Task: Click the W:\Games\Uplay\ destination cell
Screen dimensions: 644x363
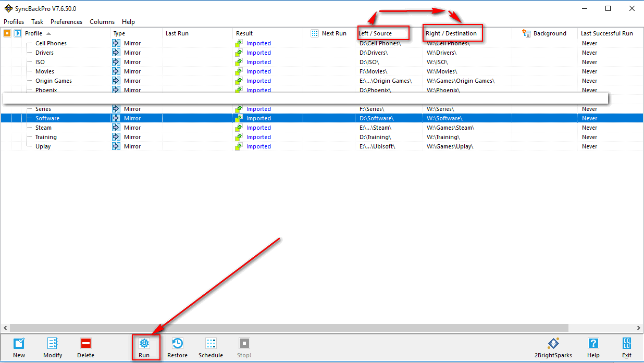Action: 450,146
